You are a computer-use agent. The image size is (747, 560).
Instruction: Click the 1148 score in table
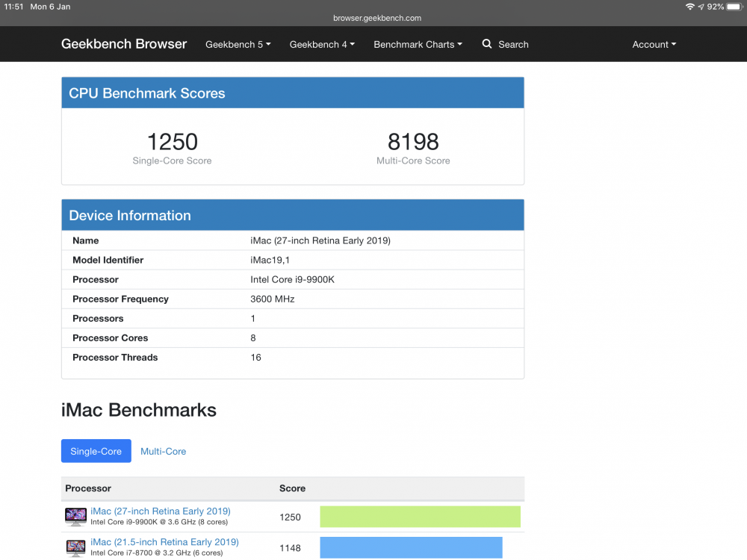click(x=290, y=547)
